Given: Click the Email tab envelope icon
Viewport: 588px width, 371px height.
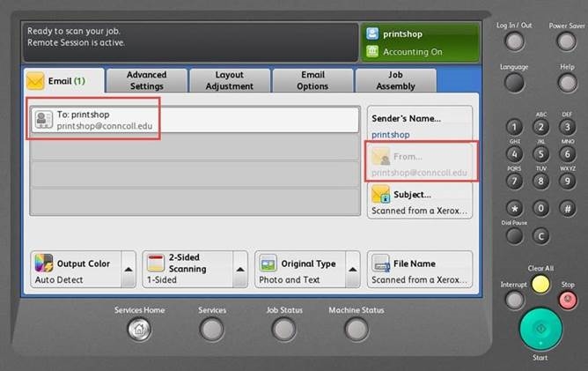Looking at the screenshot, I should [x=35, y=81].
